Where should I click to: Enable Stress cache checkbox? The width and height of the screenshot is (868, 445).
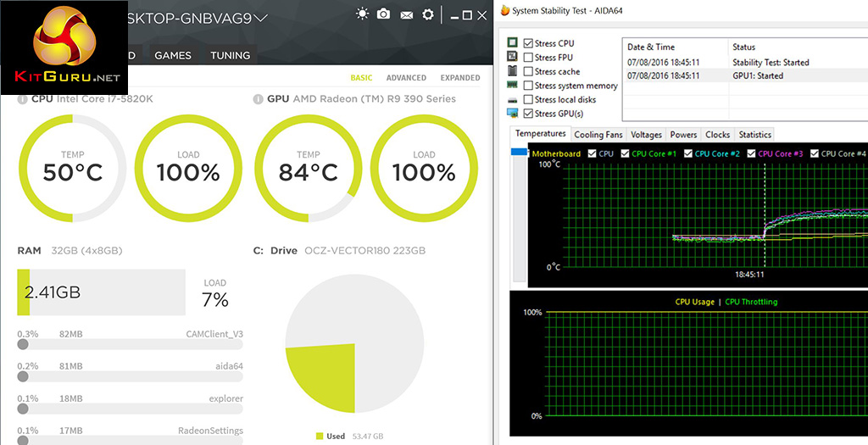coord(528,71)
